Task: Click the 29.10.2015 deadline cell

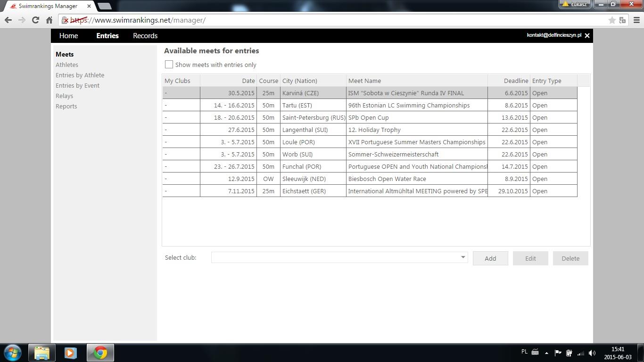Action: [509, 191]
